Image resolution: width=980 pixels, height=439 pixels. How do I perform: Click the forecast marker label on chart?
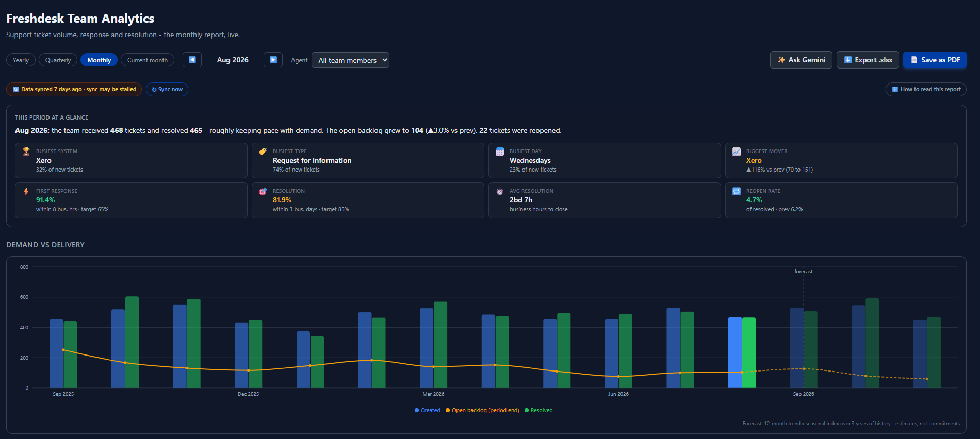803,271
